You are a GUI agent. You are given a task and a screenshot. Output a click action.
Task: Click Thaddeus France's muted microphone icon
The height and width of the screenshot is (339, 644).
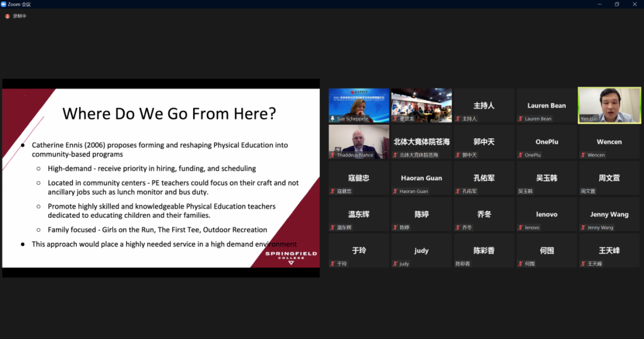point(333,155)
